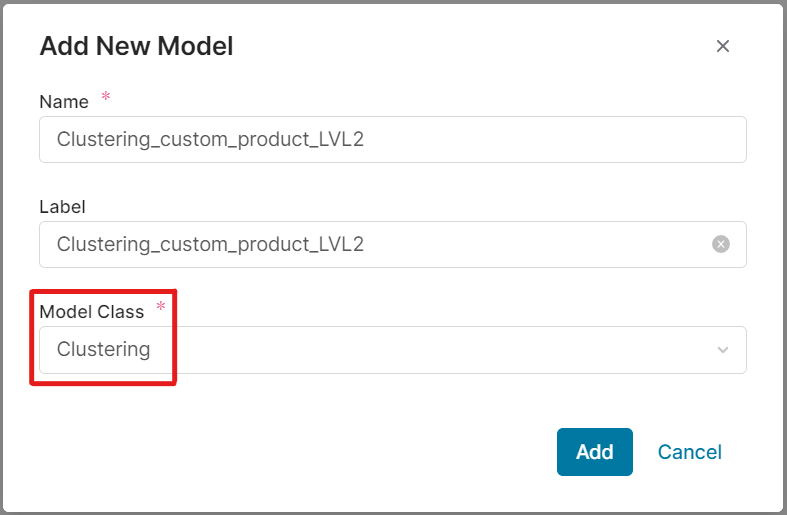787x515 pixels.
Task: Click the Add button
Action: point(594,452)
